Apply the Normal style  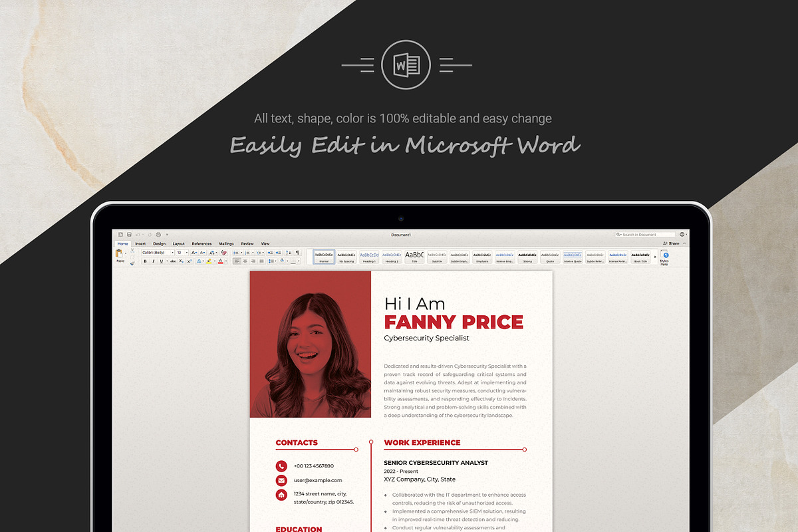point(324,257)
